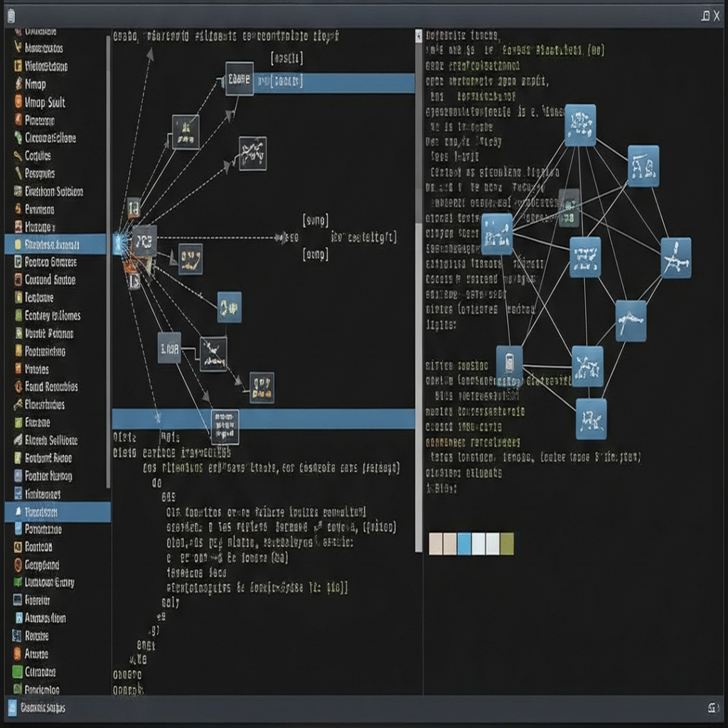Click the icon at the bottom-left status bar
Viewport: 728px width, 728px height.
pos(12,707)
